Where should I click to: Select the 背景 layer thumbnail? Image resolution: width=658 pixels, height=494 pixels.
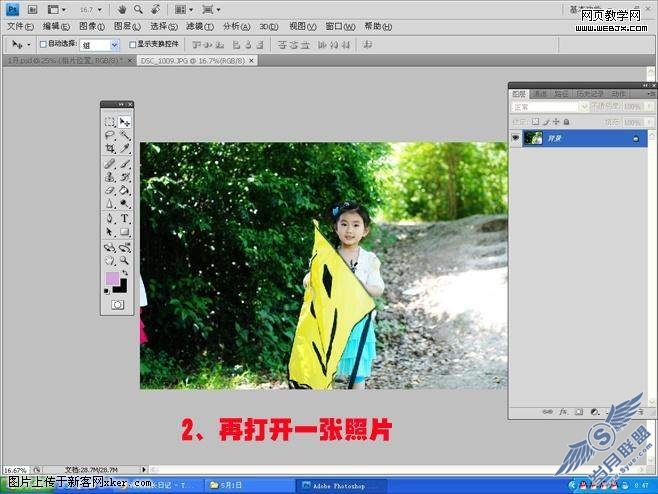(x=533, y=138)
